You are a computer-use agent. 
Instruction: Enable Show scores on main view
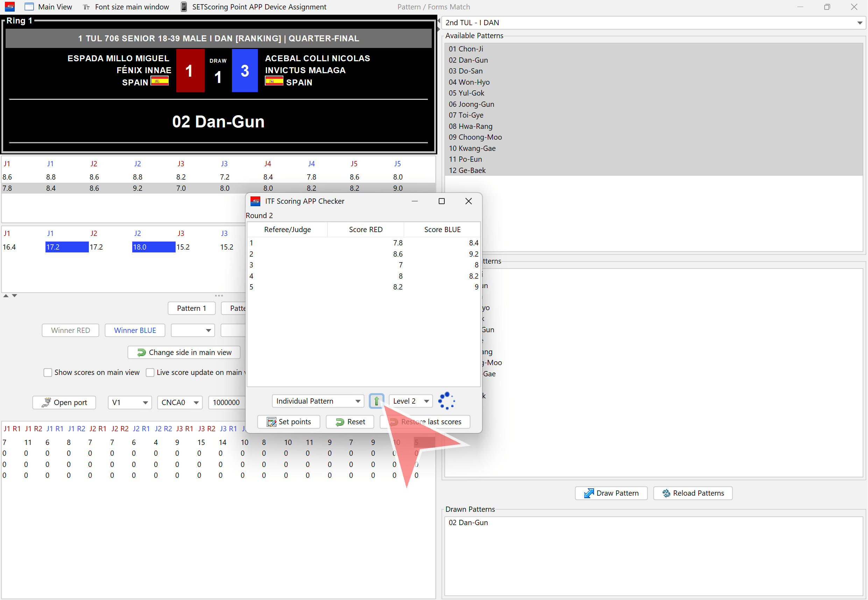click(48, 372)
